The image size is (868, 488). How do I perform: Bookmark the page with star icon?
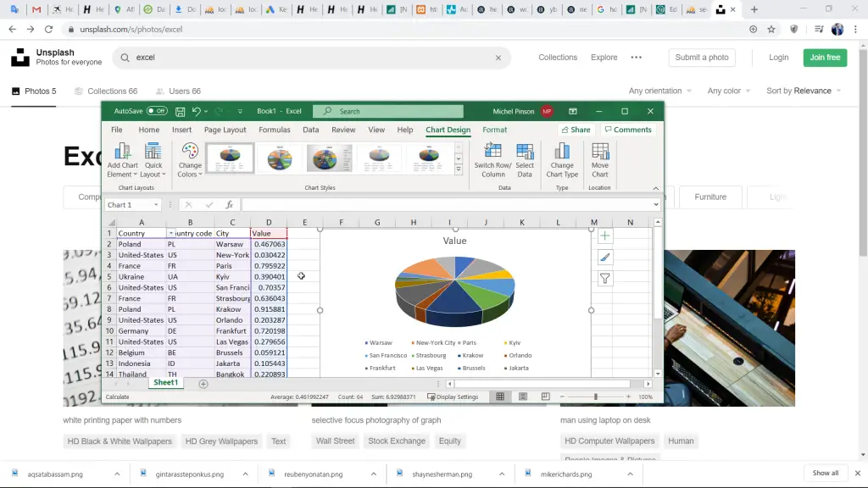click(771, 30)
